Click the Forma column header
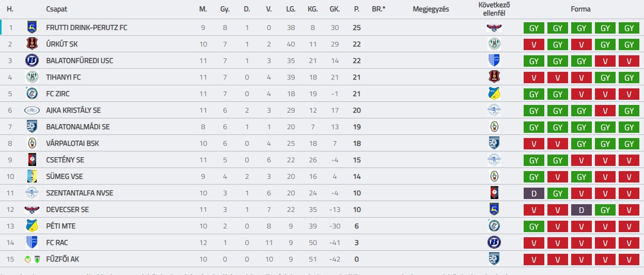The image size is (644, 275). (x=580, y=9)
